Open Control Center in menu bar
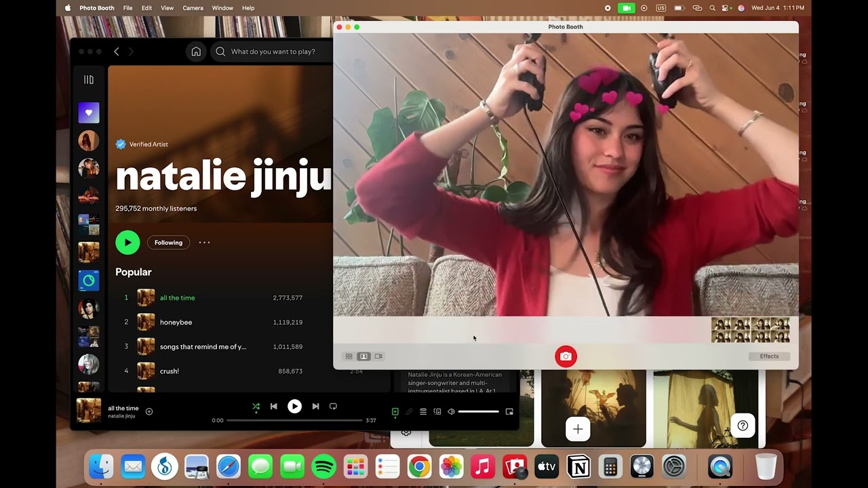The image size is (868, 488). [726, 8]
